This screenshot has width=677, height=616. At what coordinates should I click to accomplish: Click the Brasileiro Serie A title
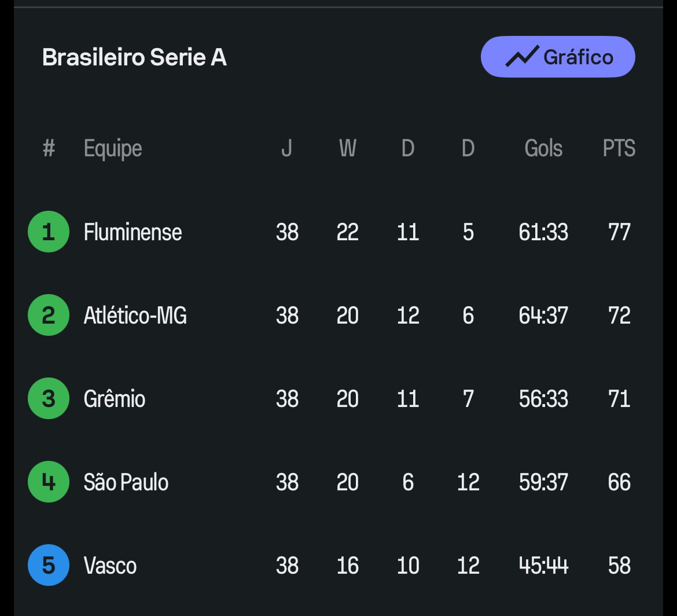[x=134, y=57]
